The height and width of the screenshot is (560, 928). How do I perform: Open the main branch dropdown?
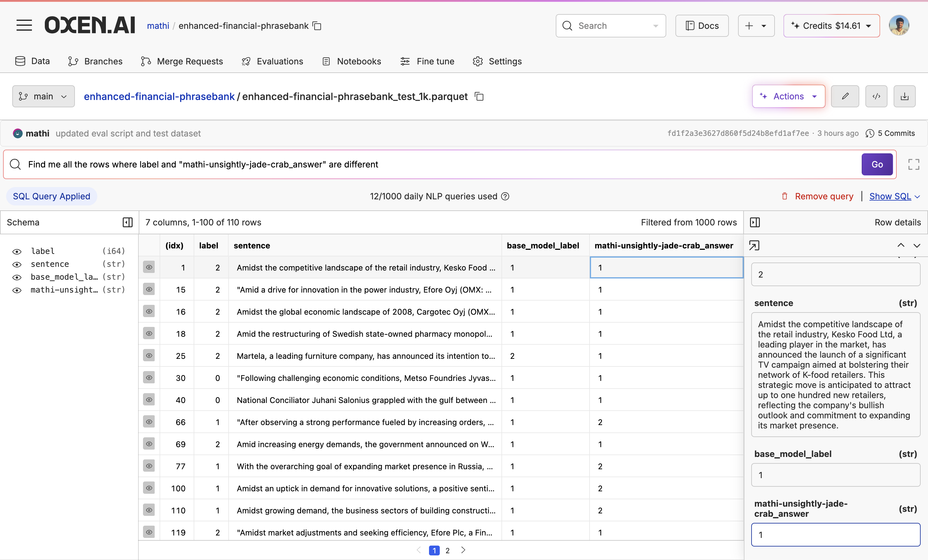tap(43, 96)
